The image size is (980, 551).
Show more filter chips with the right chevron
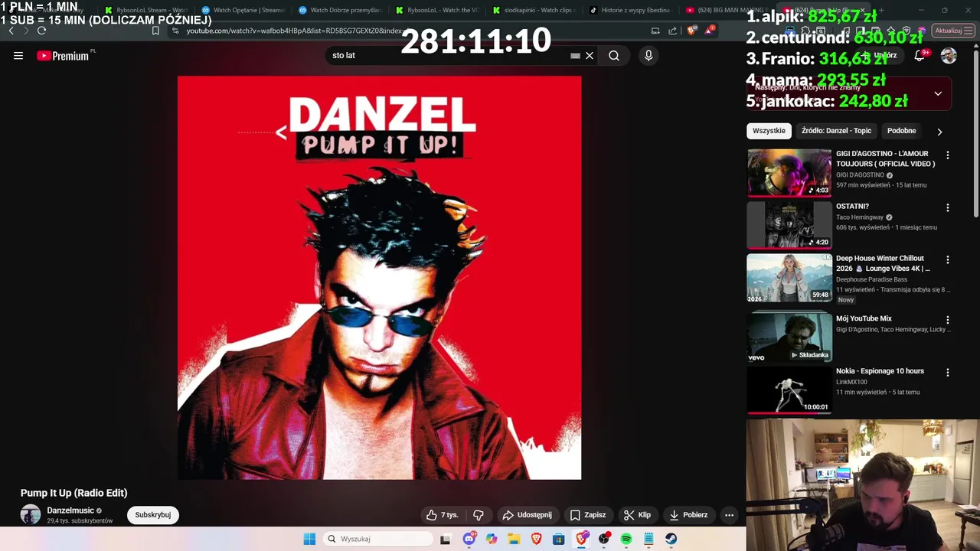939,132
